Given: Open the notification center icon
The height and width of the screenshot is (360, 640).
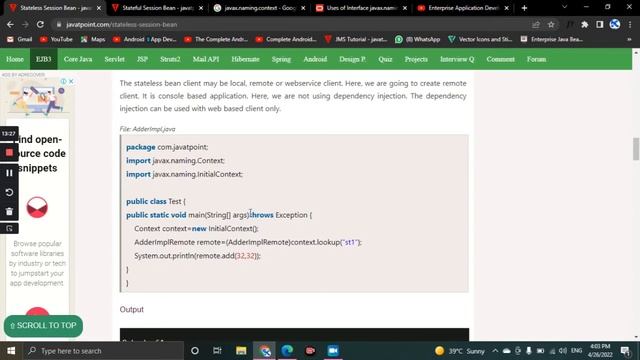Looking at the screenshot, I should pyautogui.click(x=625, y=351).
